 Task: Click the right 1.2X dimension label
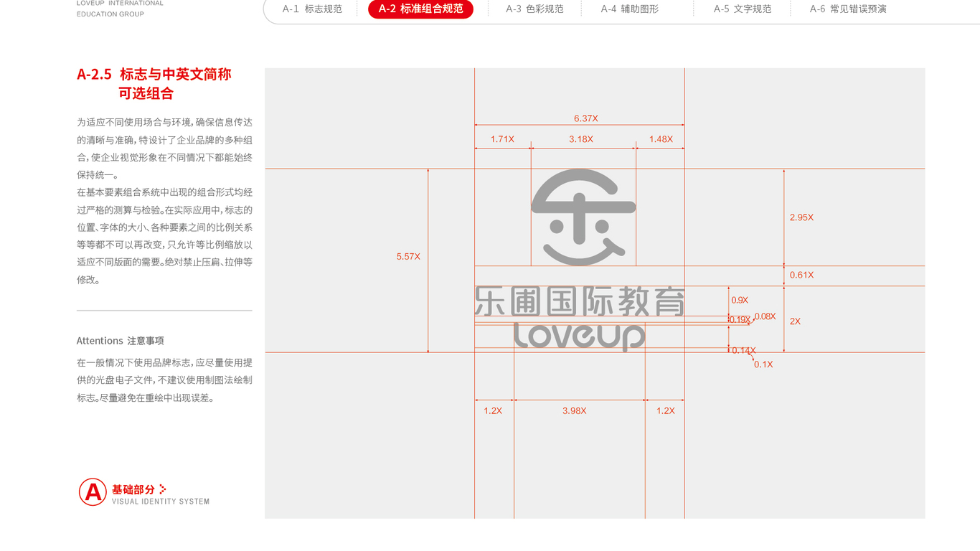[665, 411]
